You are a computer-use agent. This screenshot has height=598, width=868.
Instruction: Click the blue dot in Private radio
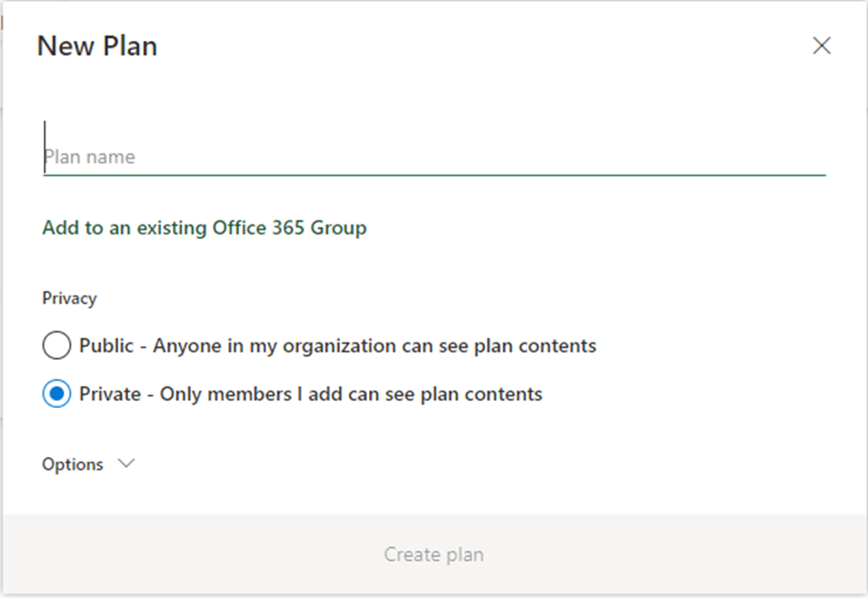[56, 394]
